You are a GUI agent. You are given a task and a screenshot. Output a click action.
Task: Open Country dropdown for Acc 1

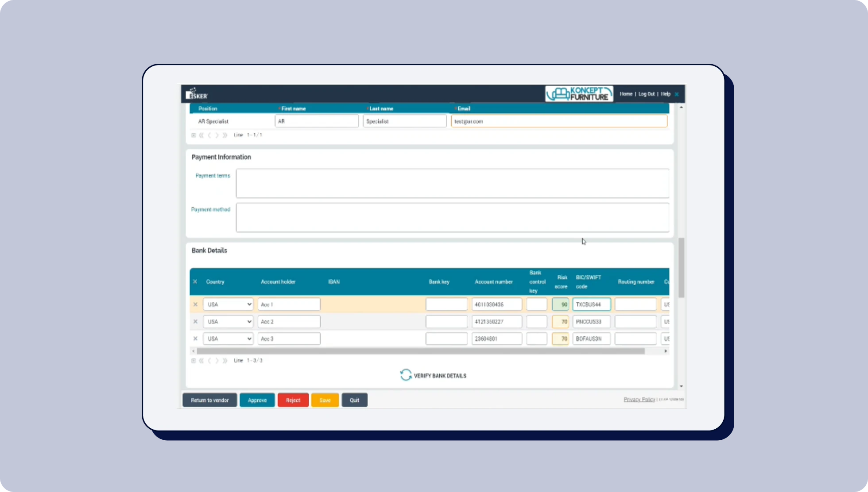pyautogui.click(x=228, y=304)
